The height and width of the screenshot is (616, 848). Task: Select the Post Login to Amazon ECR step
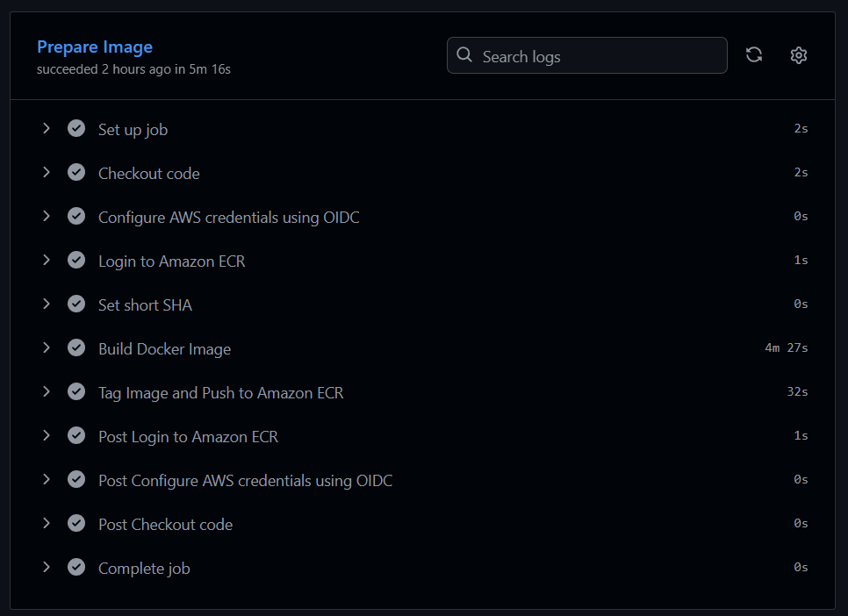[188, 437]
